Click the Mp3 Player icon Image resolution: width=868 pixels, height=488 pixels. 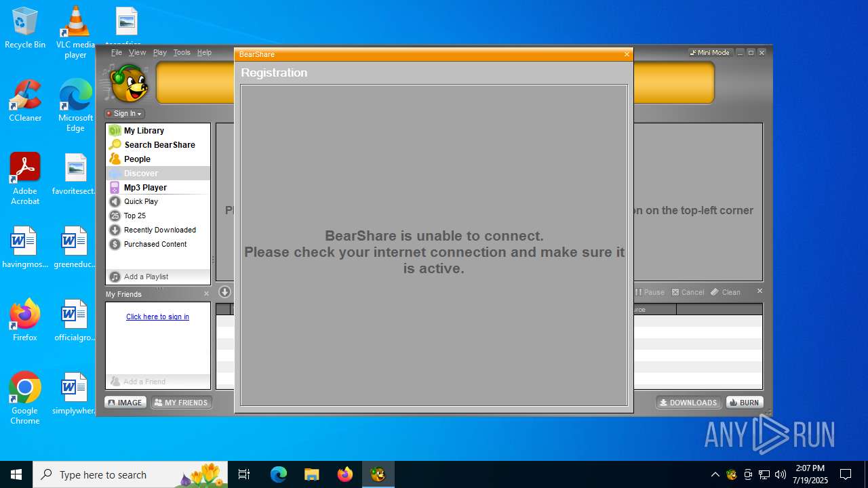click(x=115, y=187)
